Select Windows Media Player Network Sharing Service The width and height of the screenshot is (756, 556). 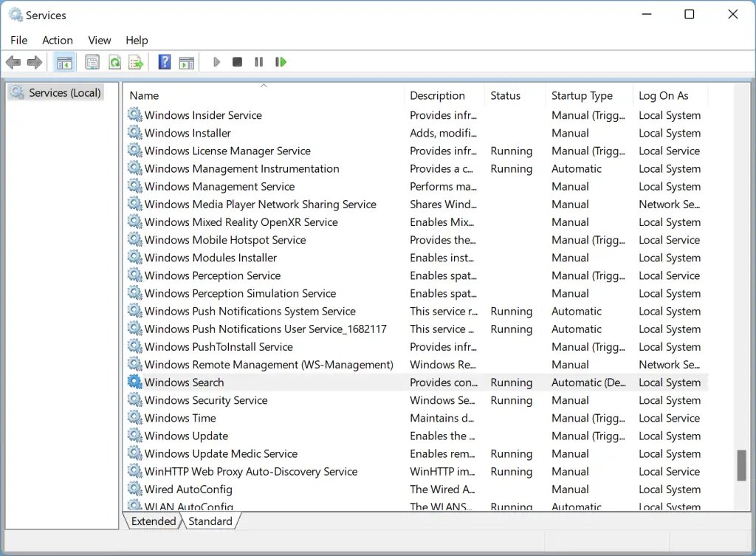click(417, 204)
